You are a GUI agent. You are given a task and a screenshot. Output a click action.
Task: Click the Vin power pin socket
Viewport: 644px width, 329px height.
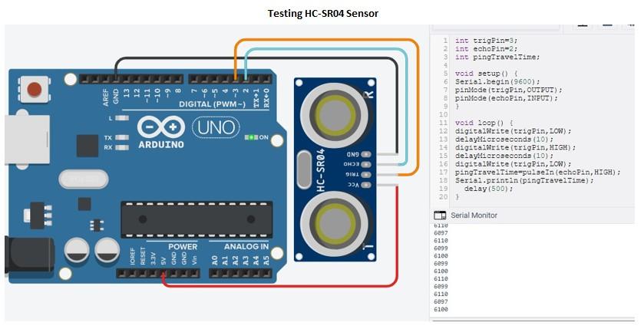[x=194, y=273]
